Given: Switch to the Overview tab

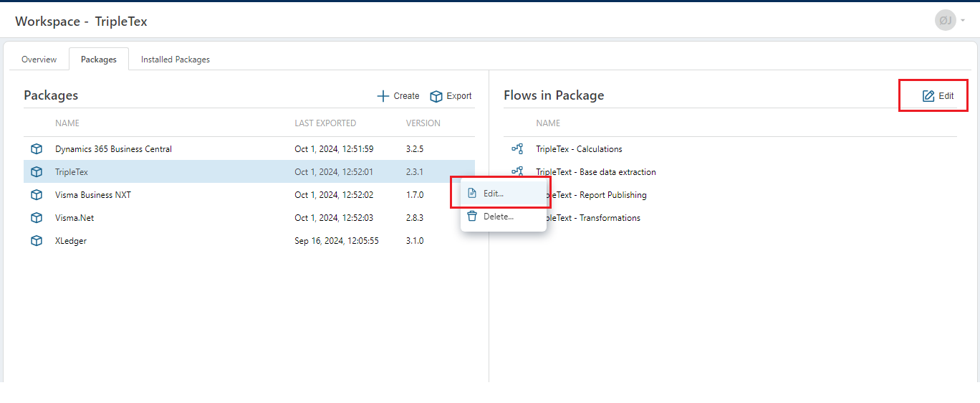Looking at the screenshot, I should (x=39, y=60).
